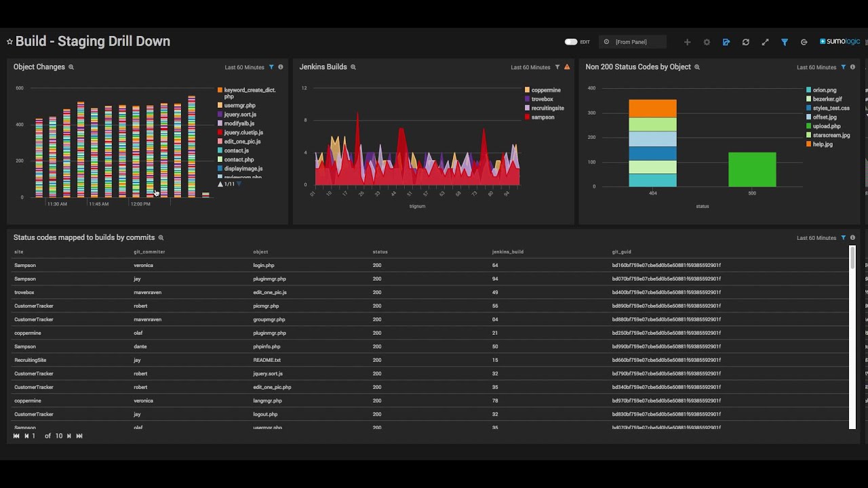Toggle trovebox legend series in Jenkins Builds
Viewport: 868px width, 488px height.
538,99
